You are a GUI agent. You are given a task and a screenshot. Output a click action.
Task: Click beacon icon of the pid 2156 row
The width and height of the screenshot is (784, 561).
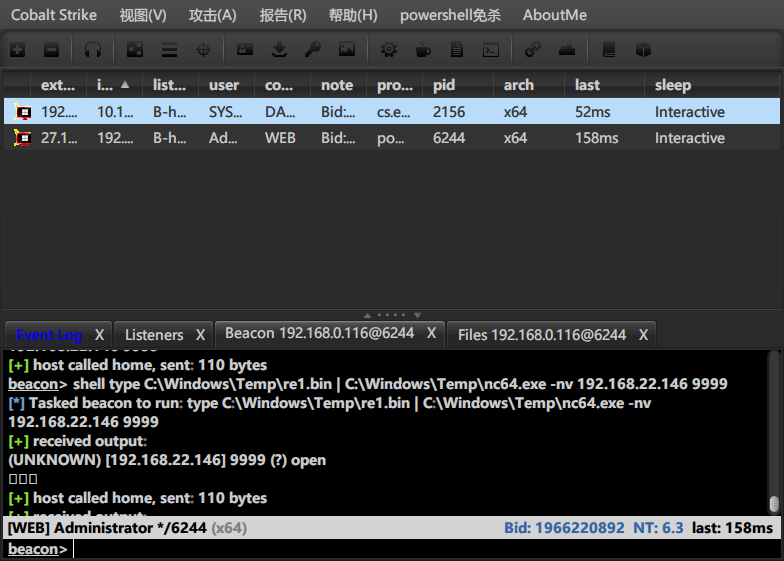[23, 112]
